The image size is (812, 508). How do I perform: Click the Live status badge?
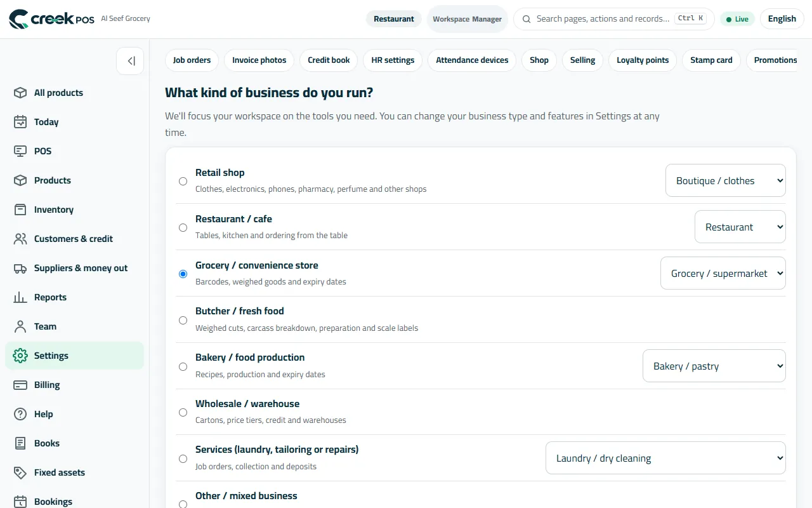737,19
